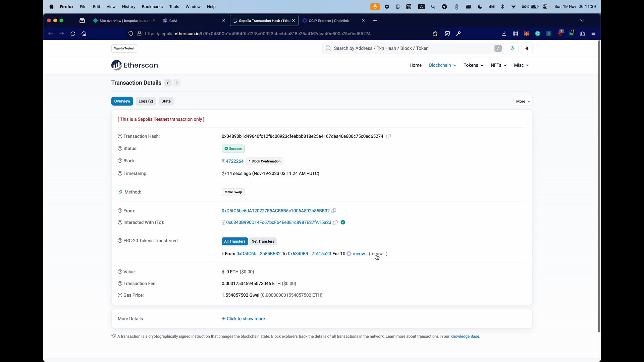The width and height of the screenshot is (644, 362).
Task: Open the History menu in menu bar
Action: 129,7
